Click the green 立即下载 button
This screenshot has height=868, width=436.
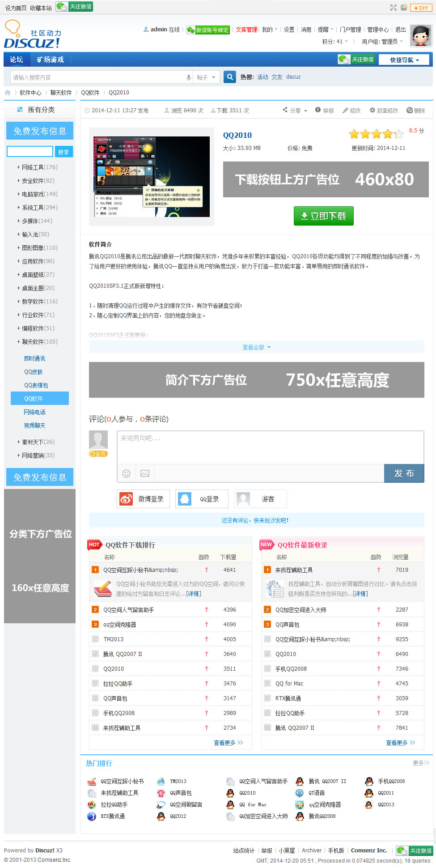point(324,216)
